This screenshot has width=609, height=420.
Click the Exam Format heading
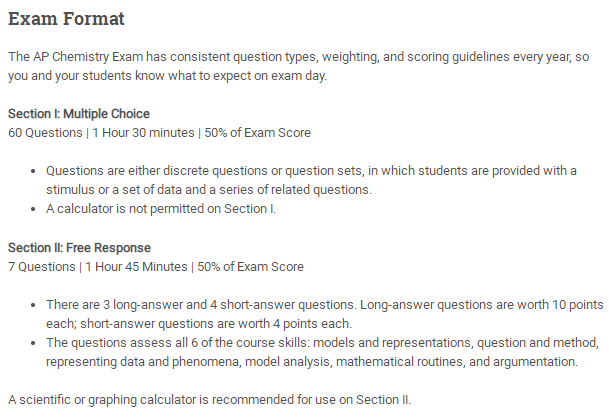(66, 19)
